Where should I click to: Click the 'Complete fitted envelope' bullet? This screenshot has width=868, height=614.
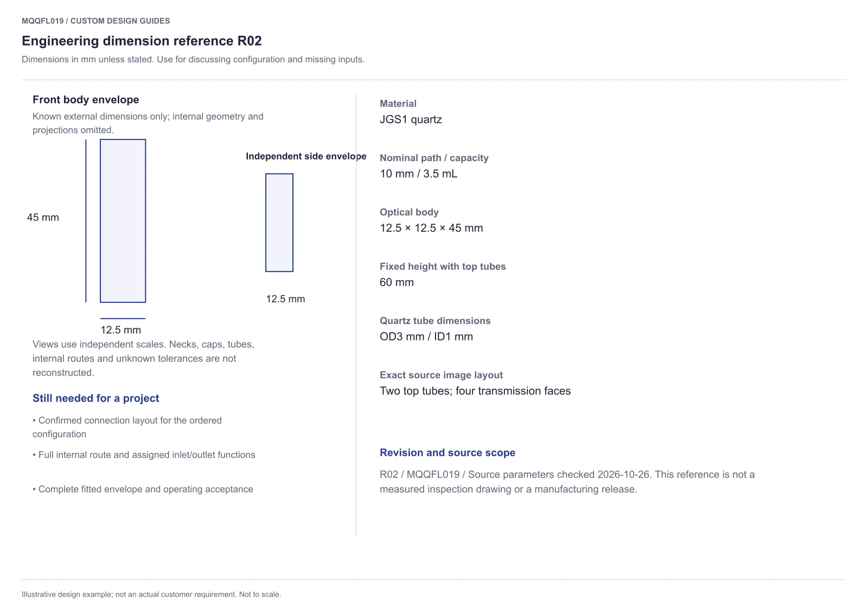143,489
